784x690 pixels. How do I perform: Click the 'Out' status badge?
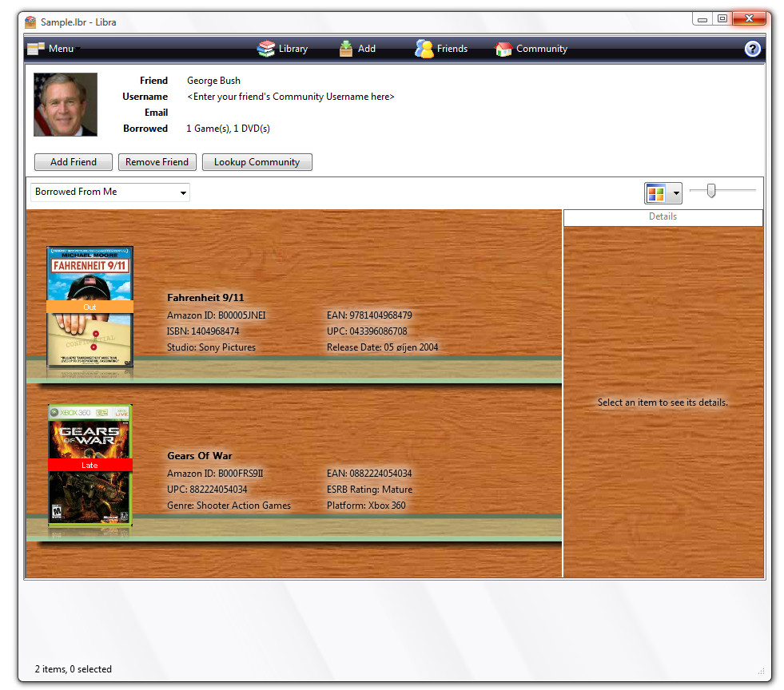[90, 307]
